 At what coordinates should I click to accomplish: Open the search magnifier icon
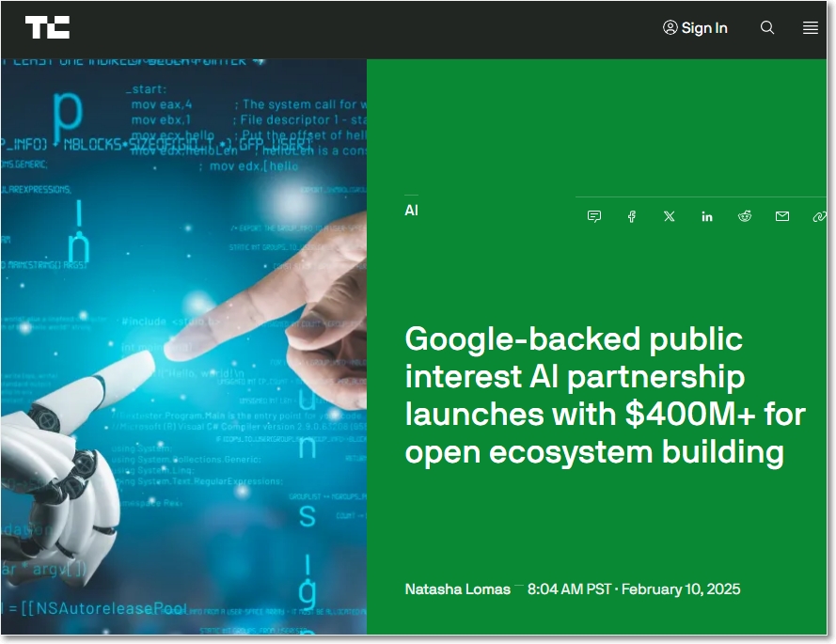767,27
